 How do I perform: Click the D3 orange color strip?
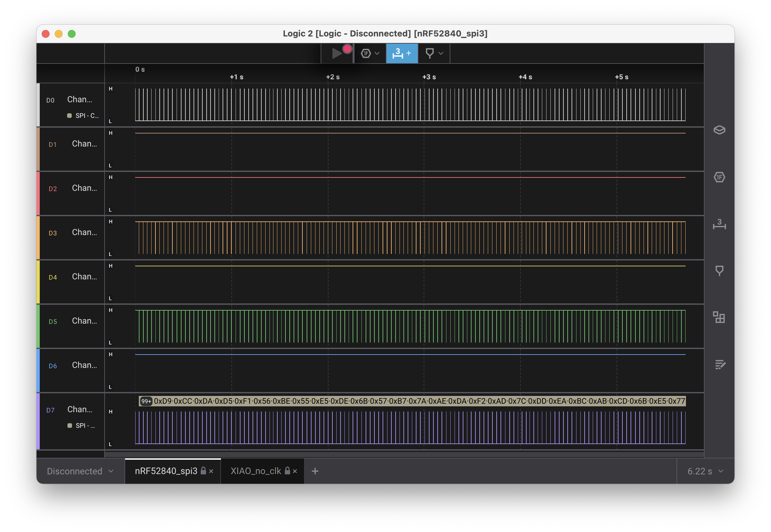pyautogui.click(x=38, y=238)
